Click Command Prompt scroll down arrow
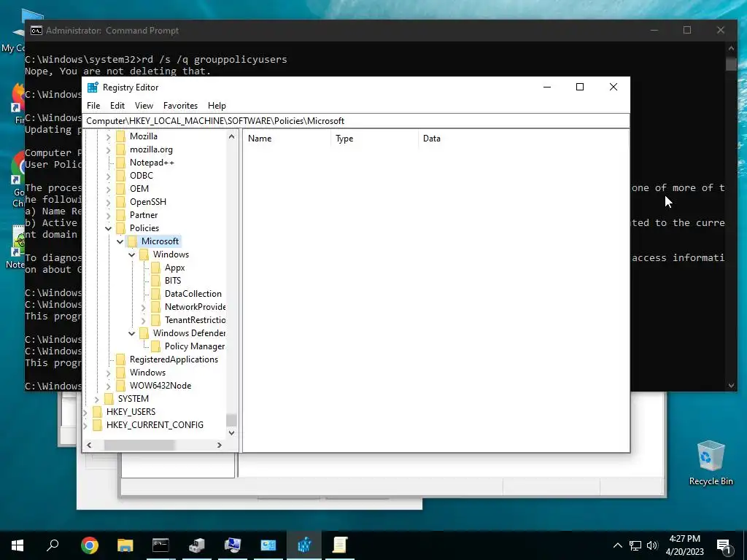The width and height of the screenshot is (747, 560). [731, 385]
